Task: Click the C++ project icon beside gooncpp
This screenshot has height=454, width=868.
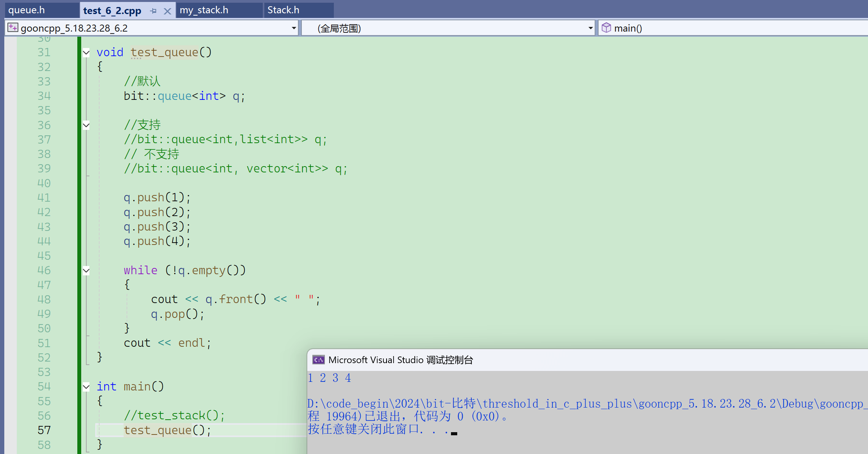Action: click(x=12, y=28)
